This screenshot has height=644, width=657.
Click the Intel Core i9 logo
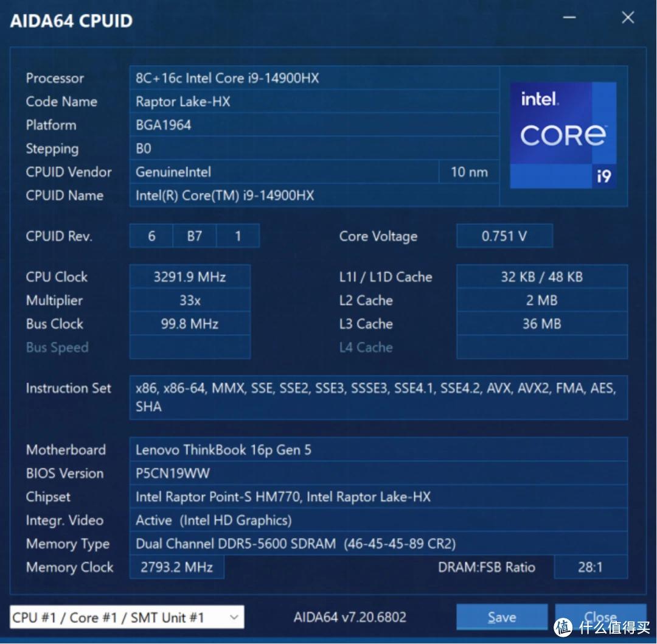click(x=563, y=135)
